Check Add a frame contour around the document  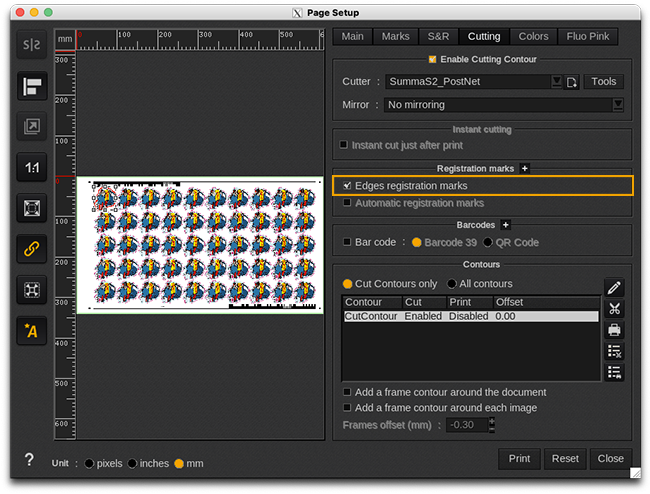347,392
